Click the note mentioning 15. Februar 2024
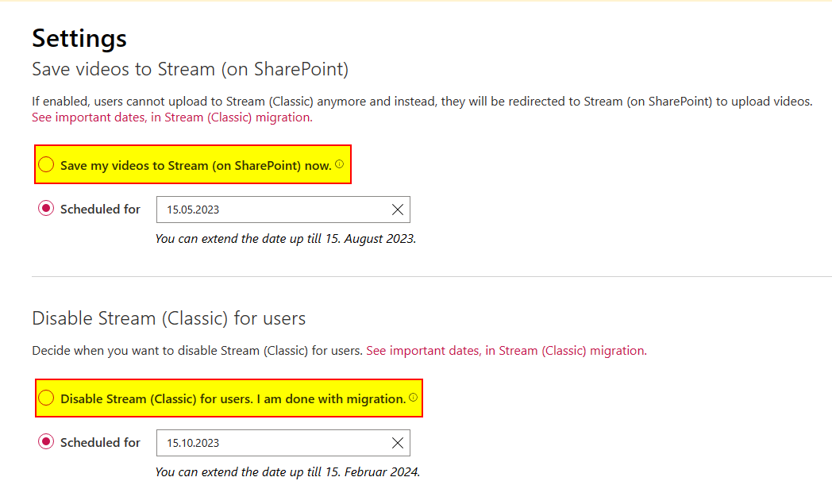The width and height of the screenshot is (832, 504). pyautogui.click(x=287, y=471)
